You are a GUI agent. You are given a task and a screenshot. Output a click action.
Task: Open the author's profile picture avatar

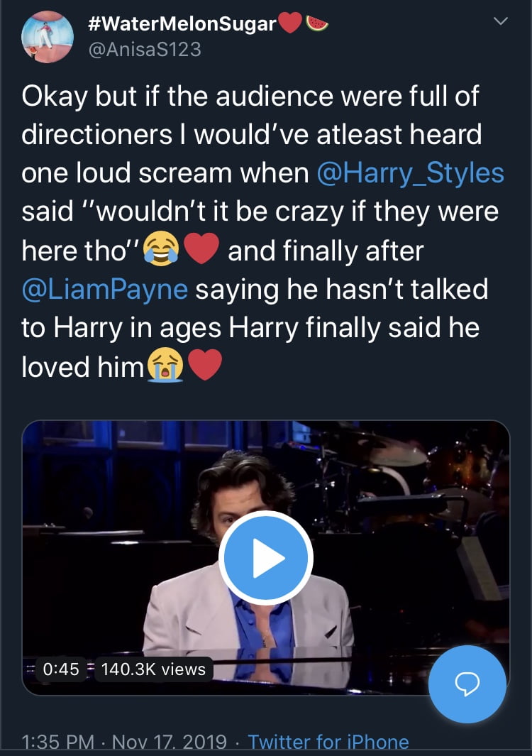(x=46, y=38)
